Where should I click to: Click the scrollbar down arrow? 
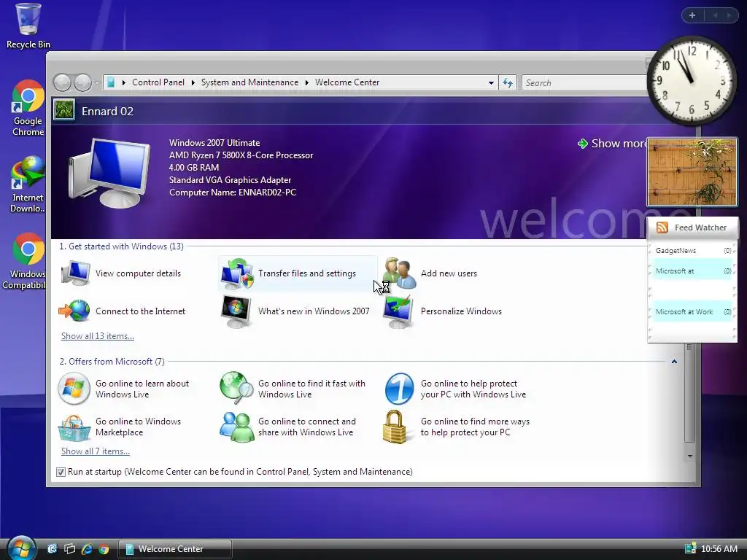click(689, 456)
